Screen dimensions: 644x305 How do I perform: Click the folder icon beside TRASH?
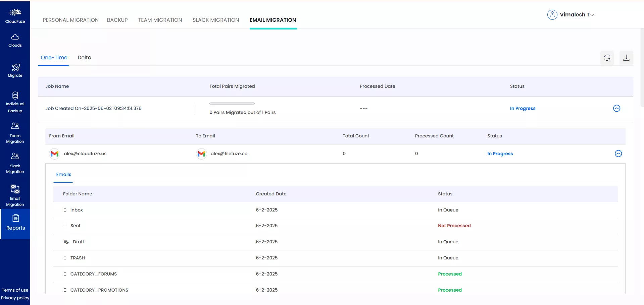coord(65,258)
